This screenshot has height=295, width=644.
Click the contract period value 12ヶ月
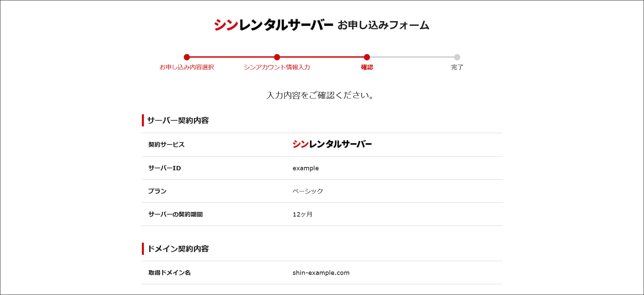[x=302, y=214]
